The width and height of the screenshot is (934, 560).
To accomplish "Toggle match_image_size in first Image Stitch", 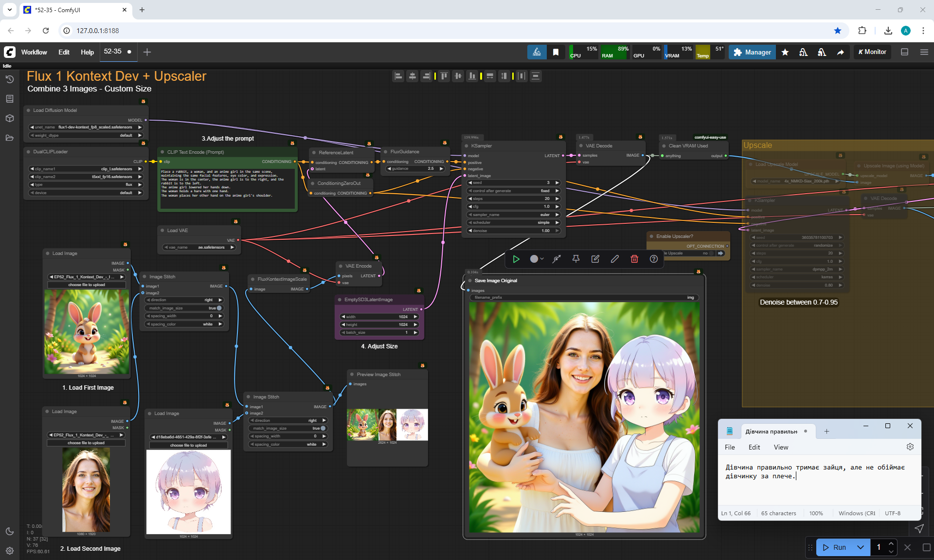I will pyautogui.click(x=219, y=308).
